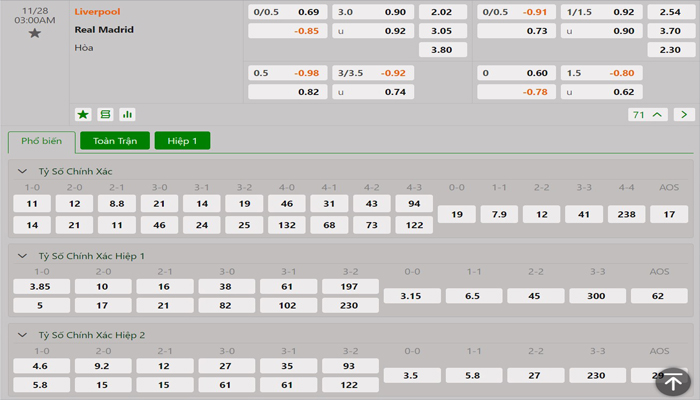Screen dimensions: 700x400
Task: Collapse Tỷ Số Chính Xác Hiệp 1 section
Action: [24, 256]
